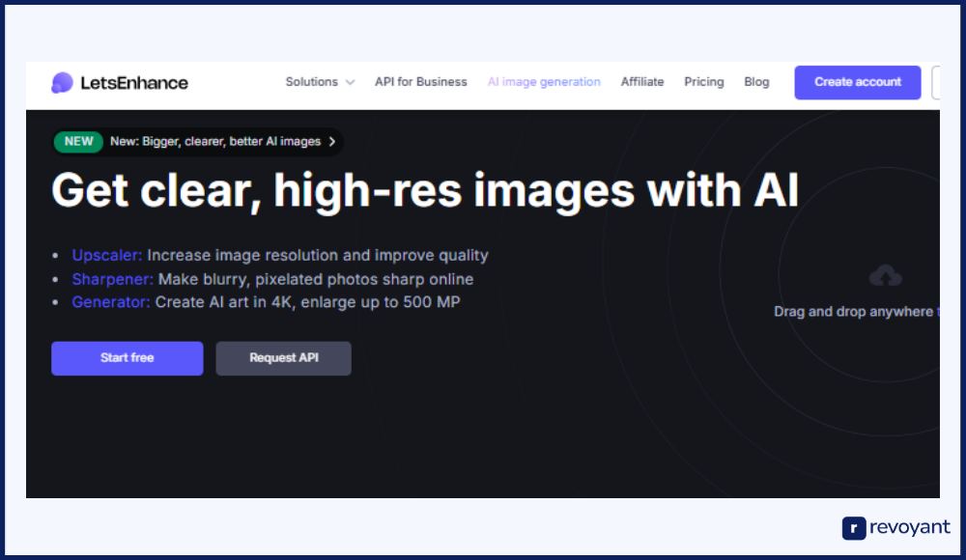Click the 'Get clear, high-res images with AI' heading
Image resolution: width=966 pixels, height=560 pixels.
tap(425, 191)
